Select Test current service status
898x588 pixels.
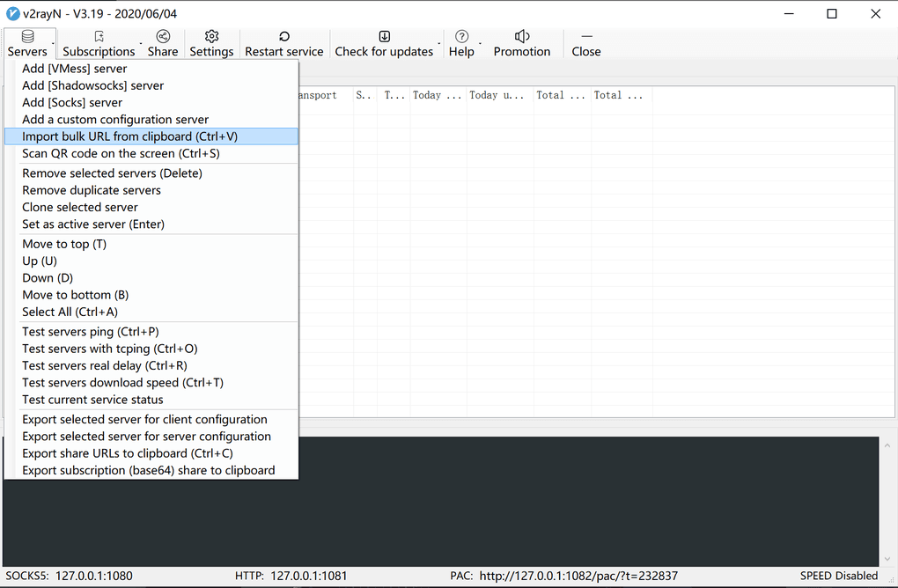[x=151, y=400]
